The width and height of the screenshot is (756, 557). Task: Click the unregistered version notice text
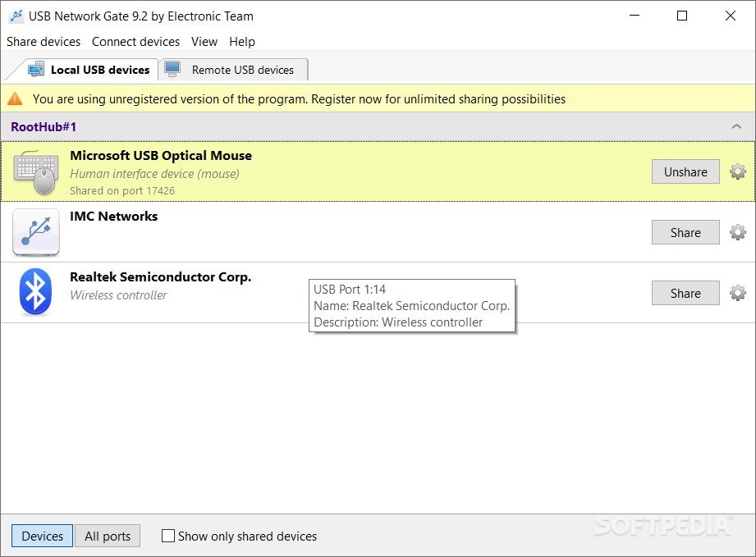(299, 98)
